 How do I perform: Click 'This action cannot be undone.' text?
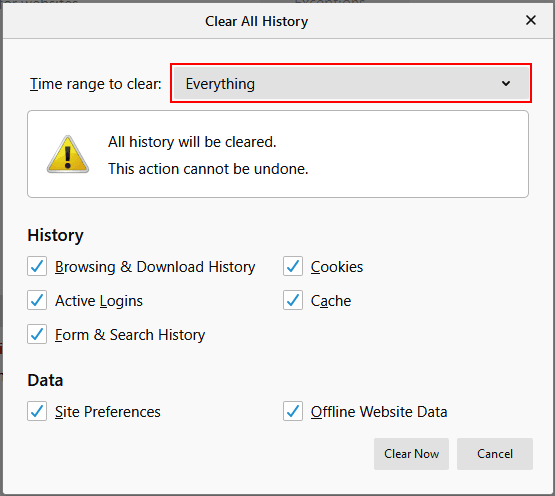tap(208, 169)
